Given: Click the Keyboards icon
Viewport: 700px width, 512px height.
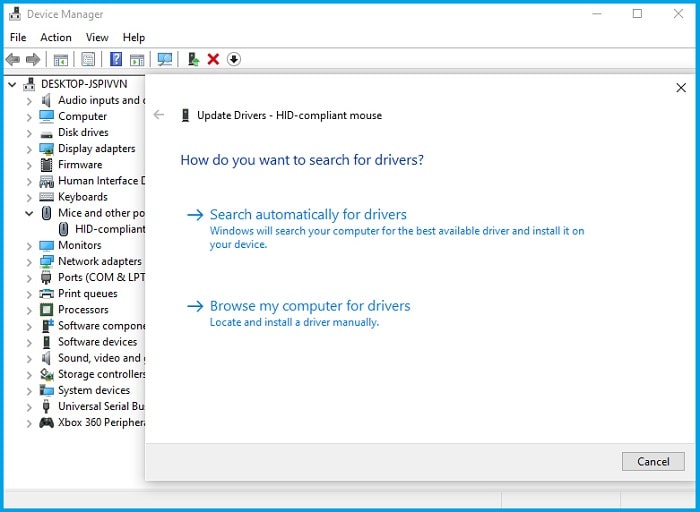Looking at the screenshot, I should [x=46, y=197].
